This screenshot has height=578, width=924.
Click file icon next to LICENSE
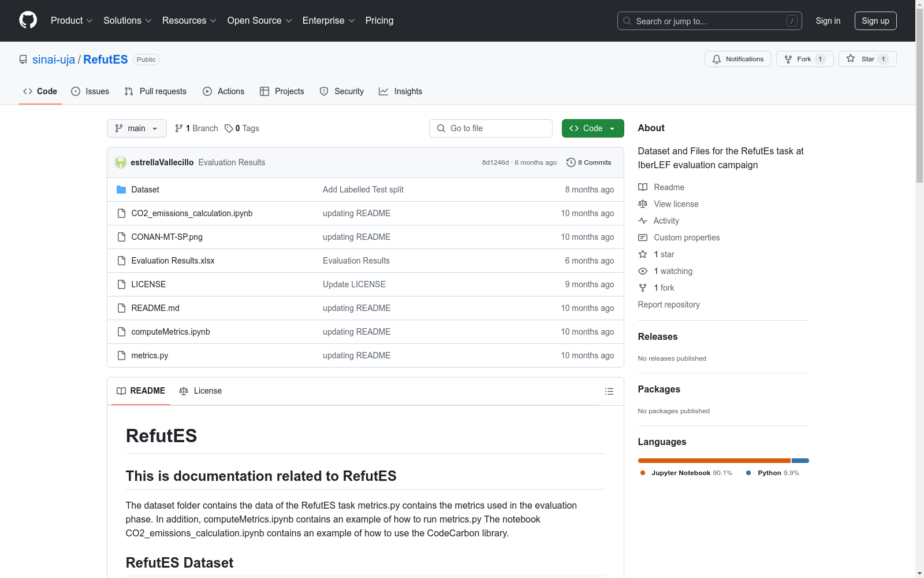tap(121, 284)
